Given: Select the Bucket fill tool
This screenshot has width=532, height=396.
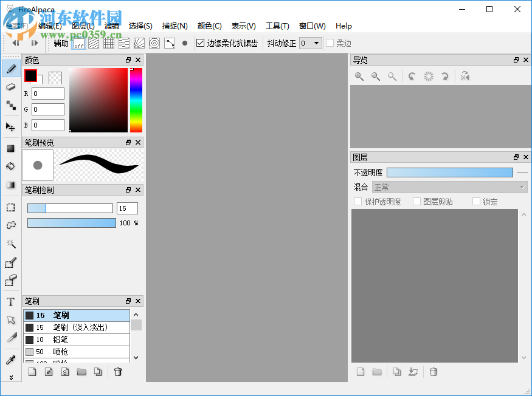Looking at the screenshot, I should (x=10, y=166).
